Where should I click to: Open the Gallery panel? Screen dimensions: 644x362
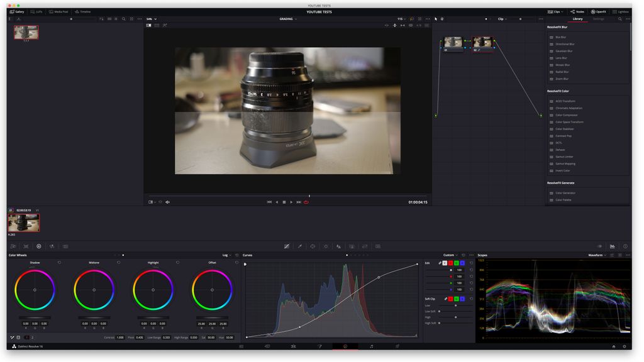[x=18, y=11]
